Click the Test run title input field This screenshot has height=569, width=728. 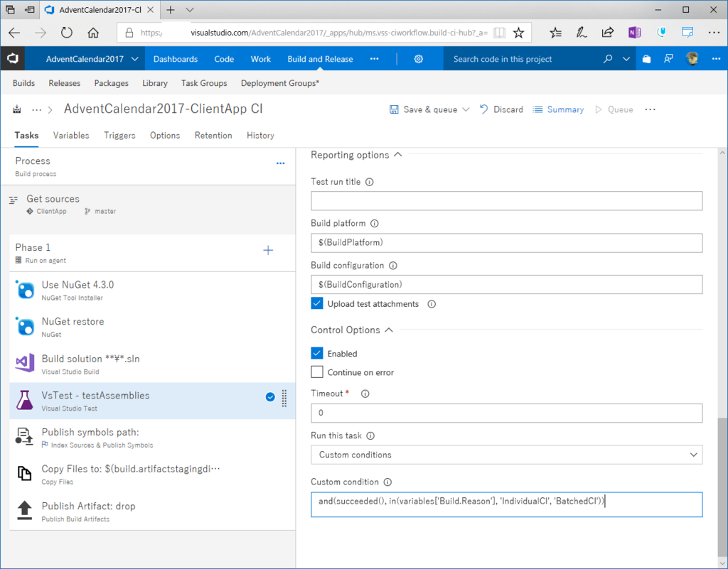506,201
